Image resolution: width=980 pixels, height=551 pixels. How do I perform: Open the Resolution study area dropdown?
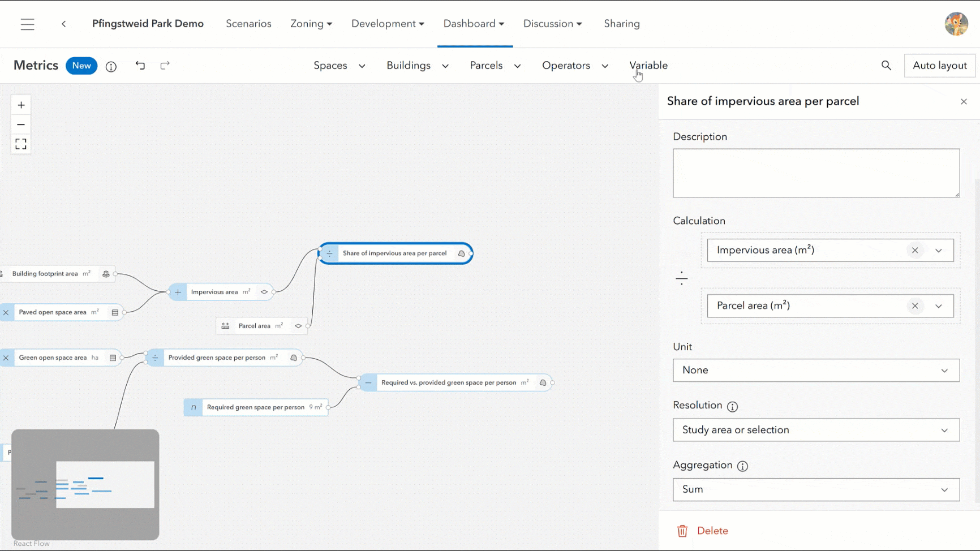tap(816, 430)
